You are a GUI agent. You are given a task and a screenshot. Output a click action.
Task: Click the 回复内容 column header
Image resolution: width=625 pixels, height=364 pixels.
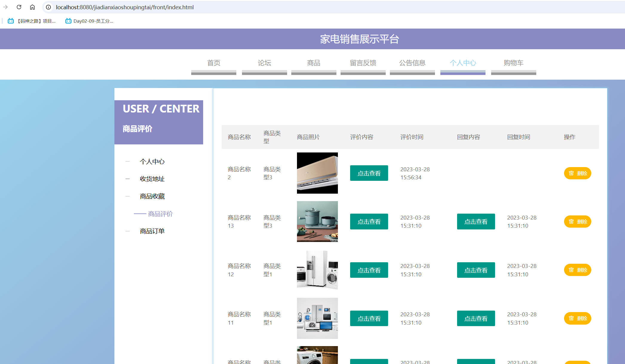tap(468, 137)
